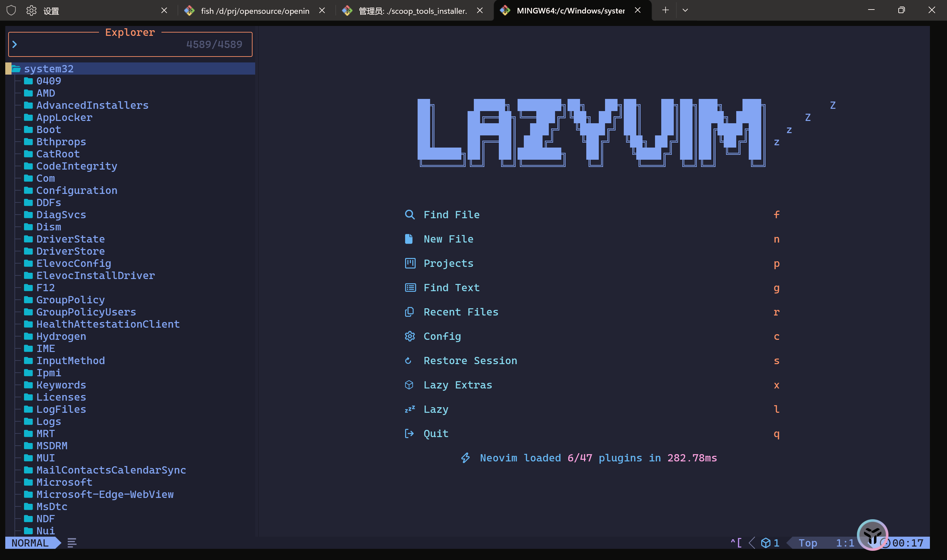Select the New File menu entry
The width and height of the screenshot is (947, 560).
(592, 239)
